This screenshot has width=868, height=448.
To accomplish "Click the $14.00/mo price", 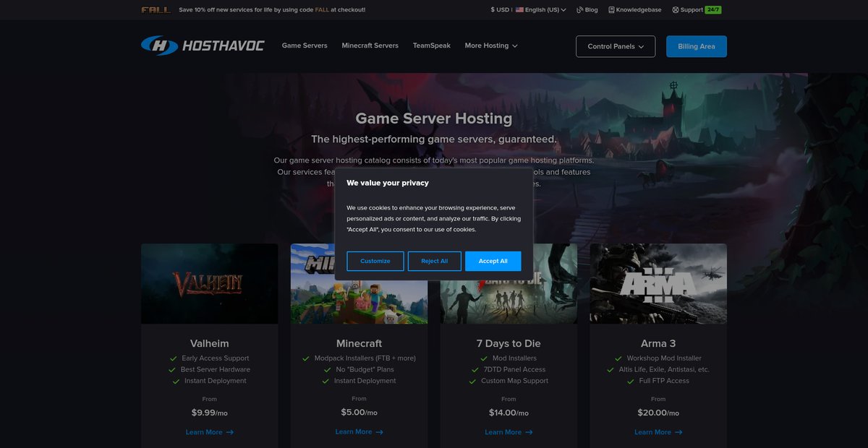I will pos(509,413).
